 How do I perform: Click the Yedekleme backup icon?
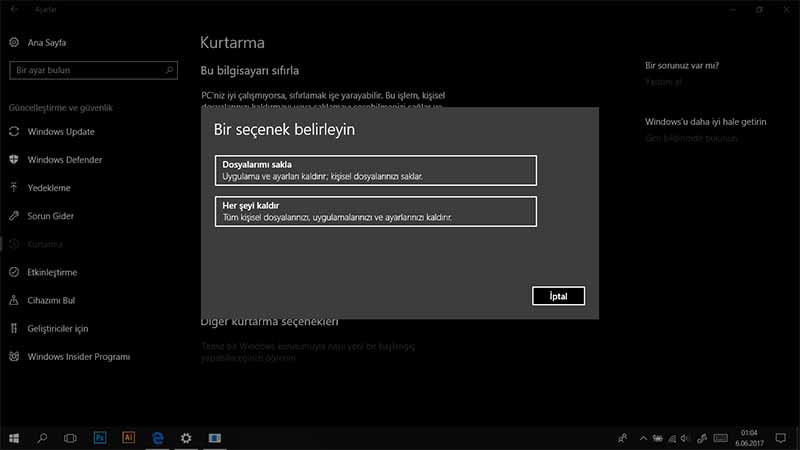14,188
